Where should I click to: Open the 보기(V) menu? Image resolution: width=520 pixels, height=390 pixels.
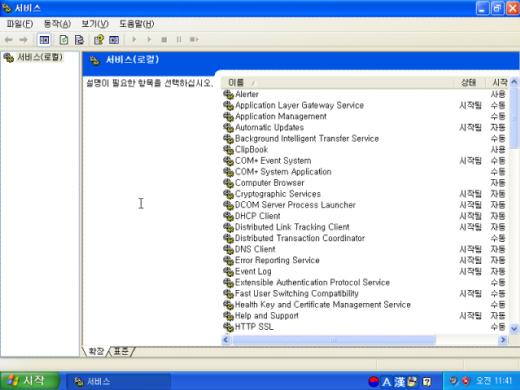[95, 24]
